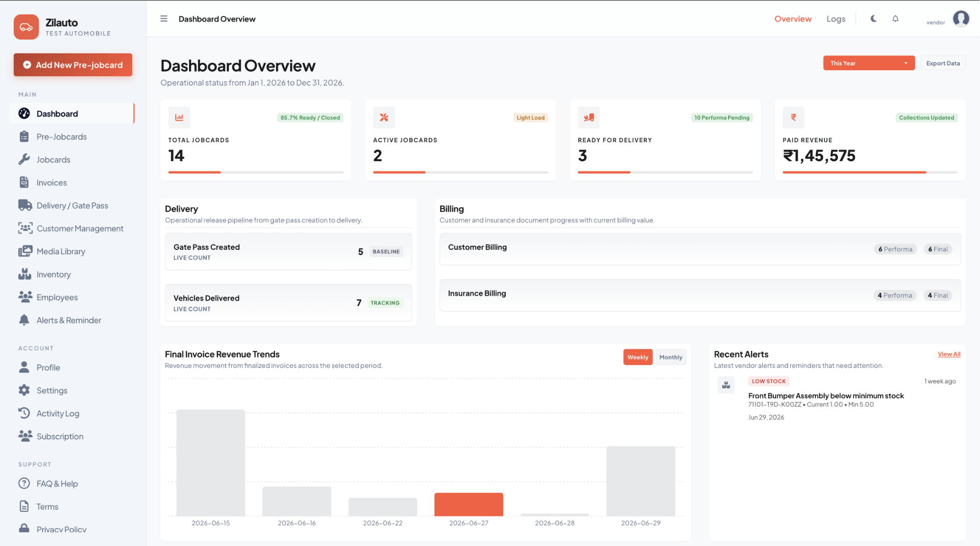Select Monthly revenue trend view
Viewport: 980px width, 546px height.
pyautogui.click(x=670, y=357)
